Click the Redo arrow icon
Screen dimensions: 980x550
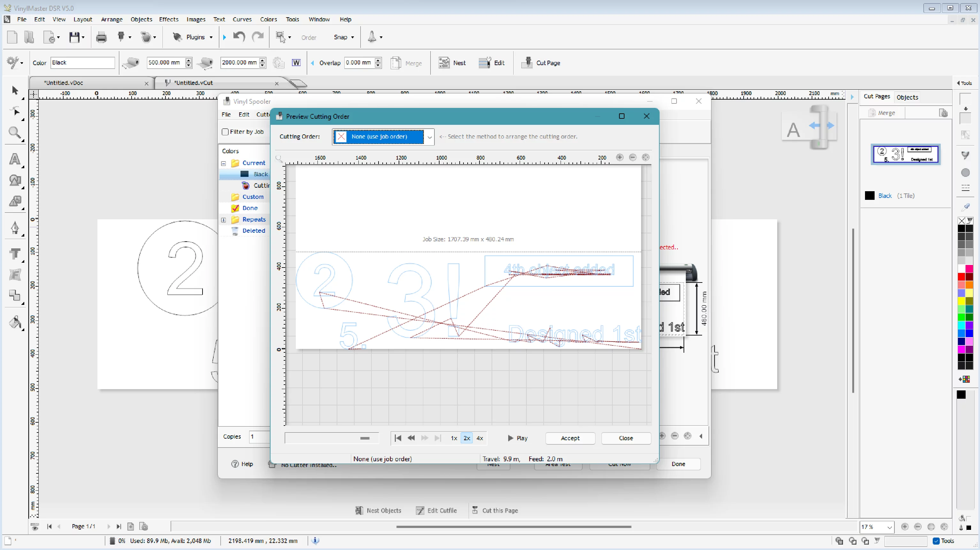pos(258,37)
